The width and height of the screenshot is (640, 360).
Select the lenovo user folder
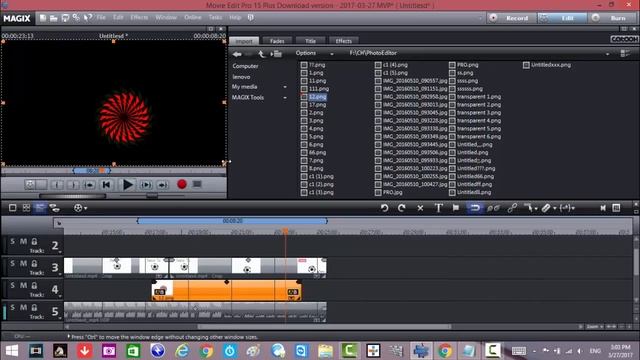coord(241,77)
